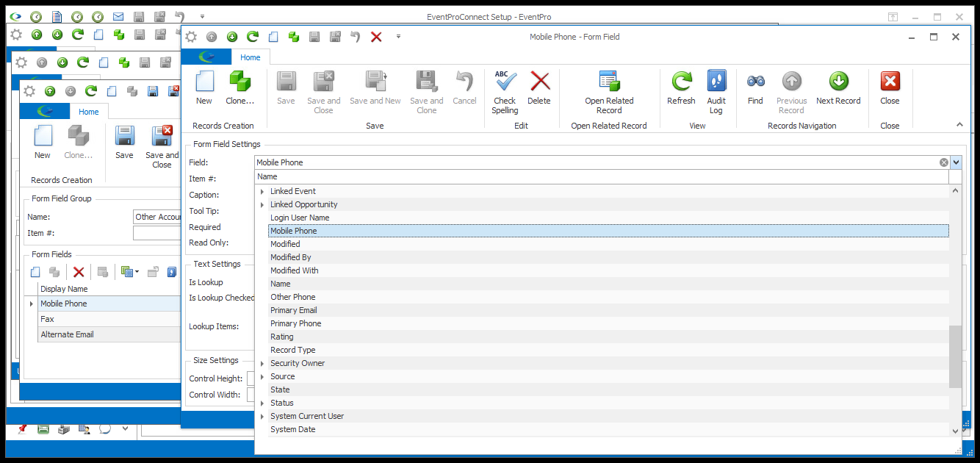The width and height of the screenshot is (980, 463).
Task: Click the red X in Mobile Phone quick access toolbar
Action: tap(376, 37)
